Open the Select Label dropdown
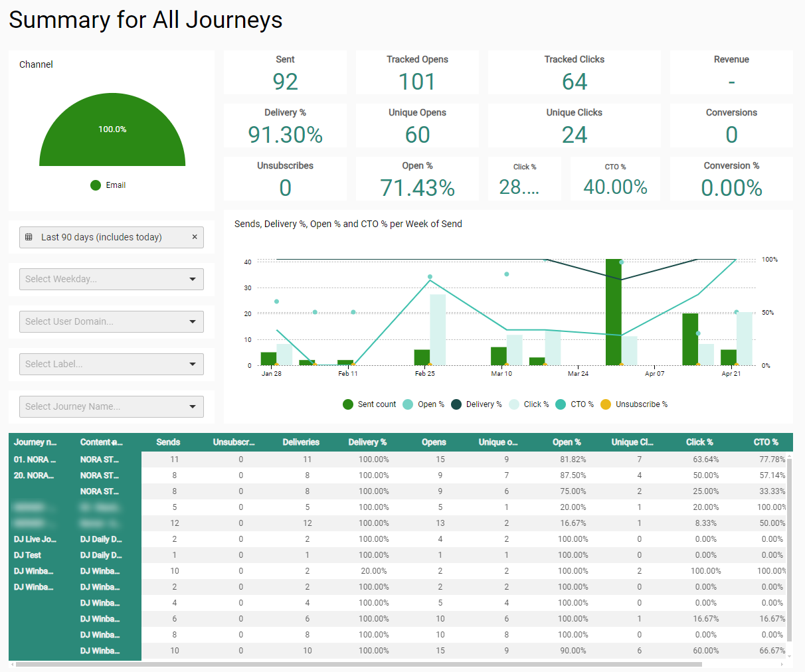The height and width of the screenshot is (672, 805). (192, 365)
